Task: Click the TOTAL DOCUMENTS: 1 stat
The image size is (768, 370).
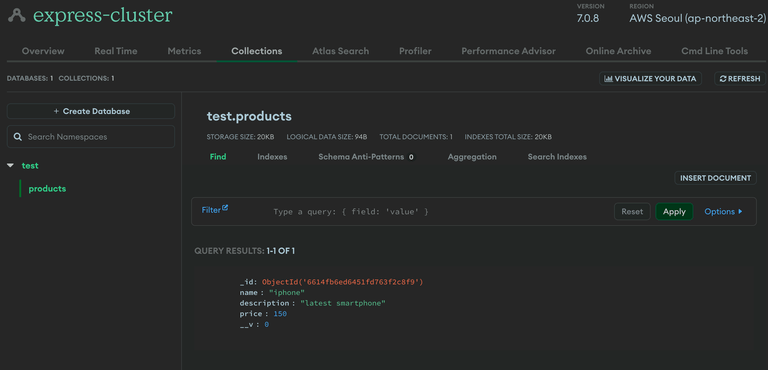Action: (x=416, y=137)
